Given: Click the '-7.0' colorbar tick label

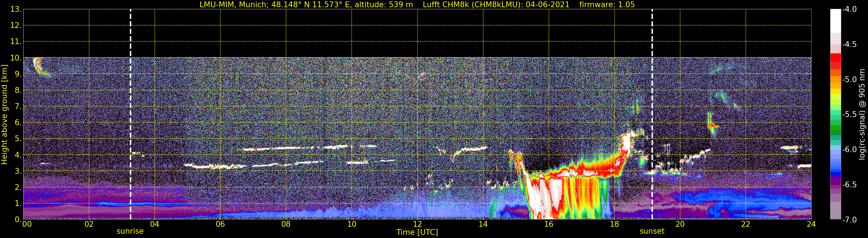Looking at the screenshot, I should tap(850, 220).
